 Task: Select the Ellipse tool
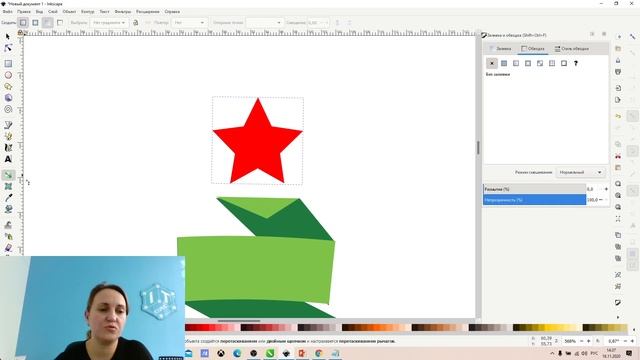pos(8,75)
